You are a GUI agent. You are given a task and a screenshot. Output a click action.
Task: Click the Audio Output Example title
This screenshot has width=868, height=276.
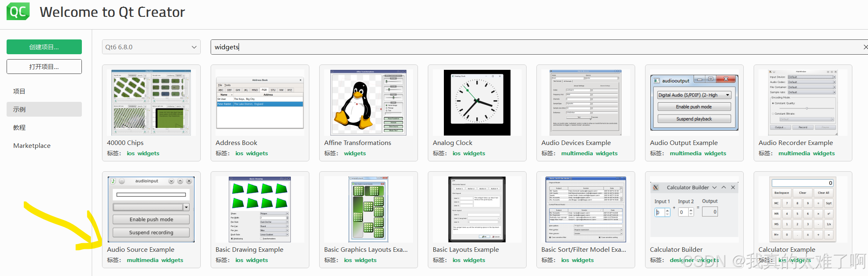tap(684, 143)
